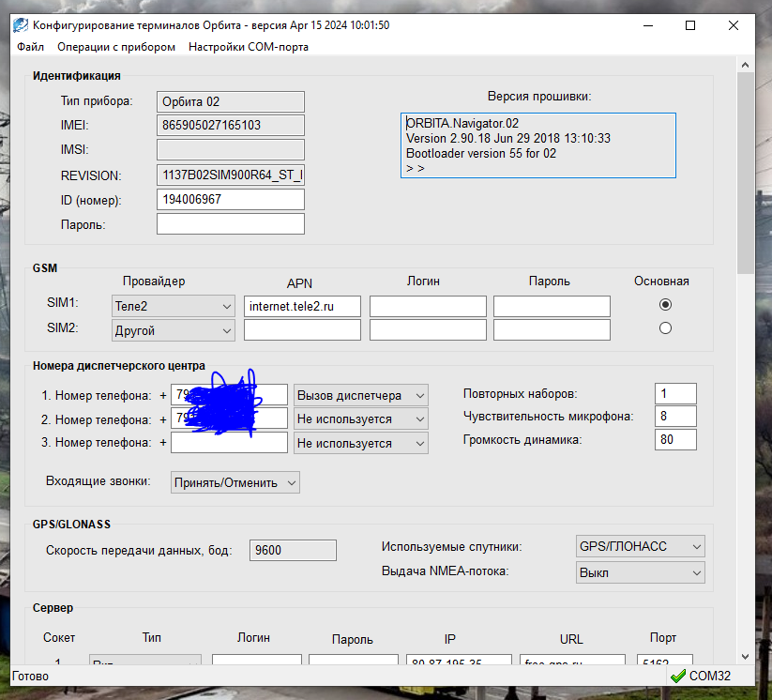Click the SIM1 Логин field
This screenshot has width=772, height=700.
coord(428,306)
